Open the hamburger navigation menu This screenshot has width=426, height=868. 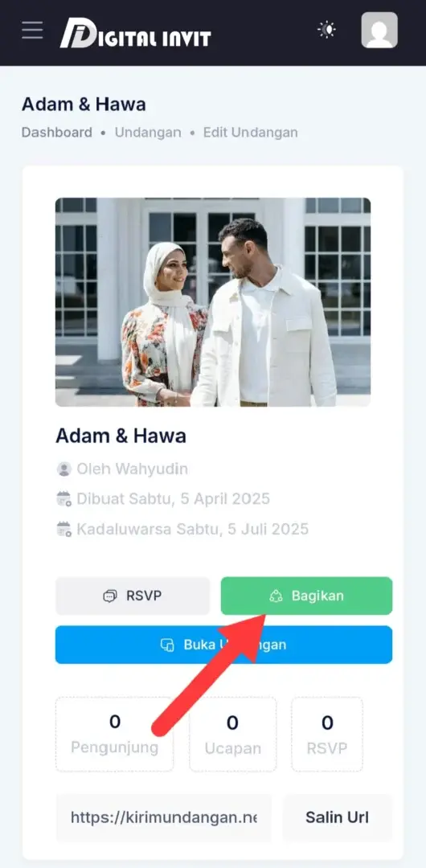point(32,30)
